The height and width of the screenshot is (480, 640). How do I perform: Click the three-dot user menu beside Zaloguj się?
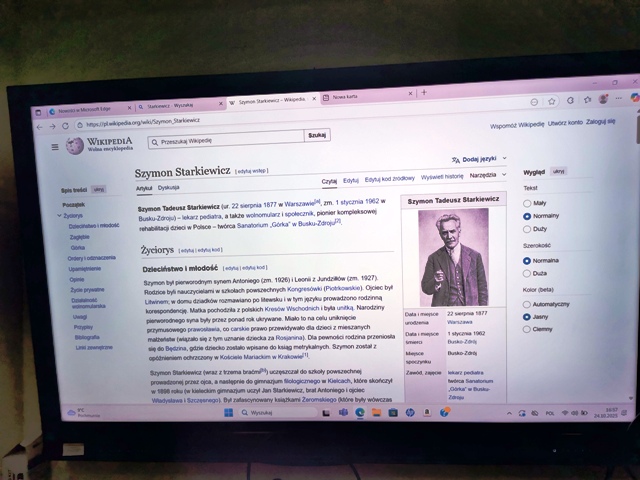pyautogui.click(x=627, y=121)
